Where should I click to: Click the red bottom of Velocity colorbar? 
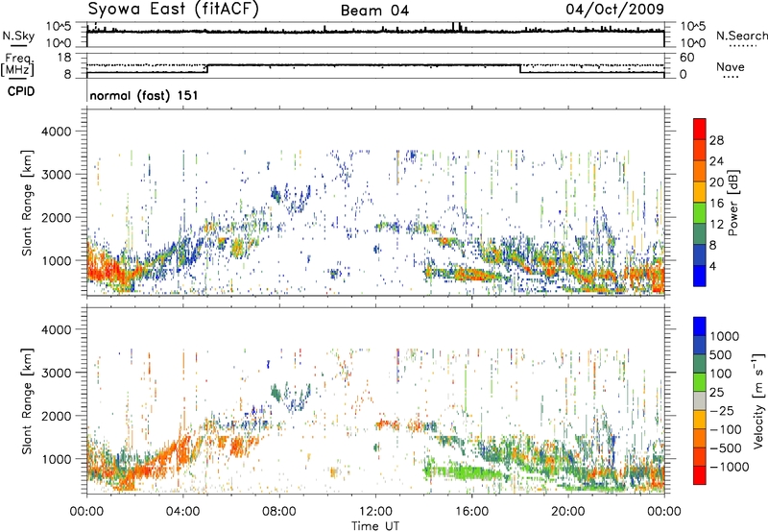click(x=700, y=475)
